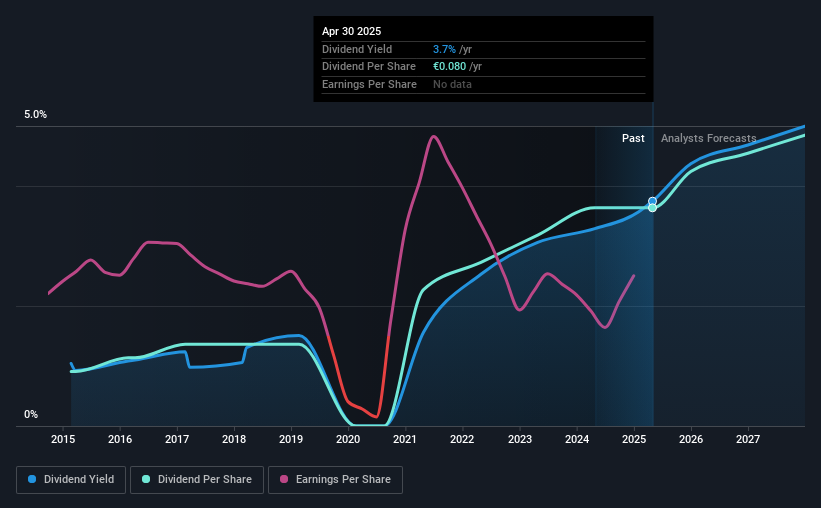Click the 5.0% y-axis label
This screenshot has width=821, height=508.
36,115
